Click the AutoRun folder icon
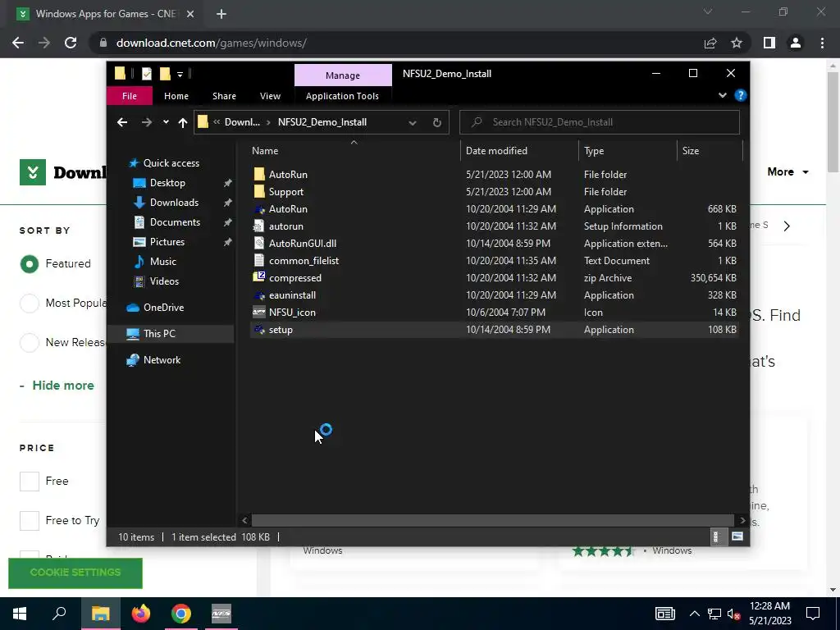This screenshot has width=840, height=630. tap(259, 174)
